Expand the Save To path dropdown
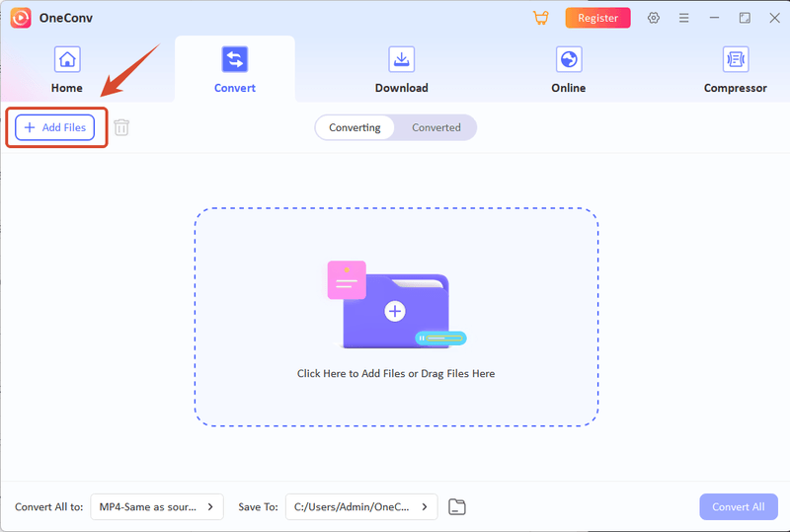Screen dimensions: 790x532 pyautogui.click(x=361, y=506)
